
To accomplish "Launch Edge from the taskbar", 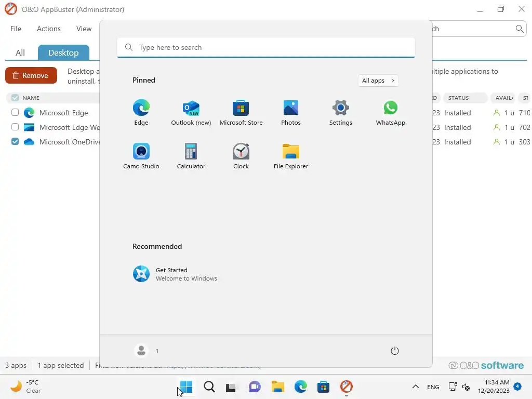I will coord(301,387).
